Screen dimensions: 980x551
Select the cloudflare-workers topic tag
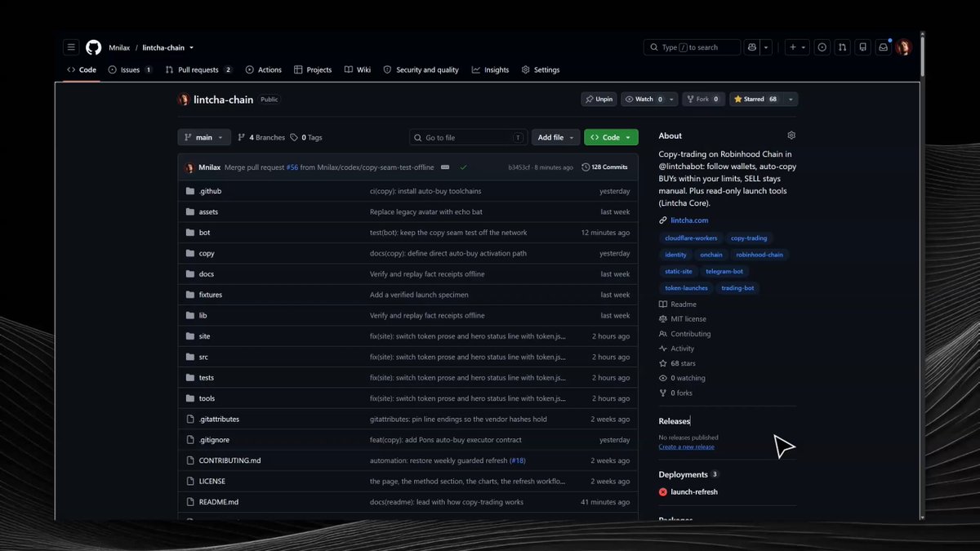(x=691, y=238)
